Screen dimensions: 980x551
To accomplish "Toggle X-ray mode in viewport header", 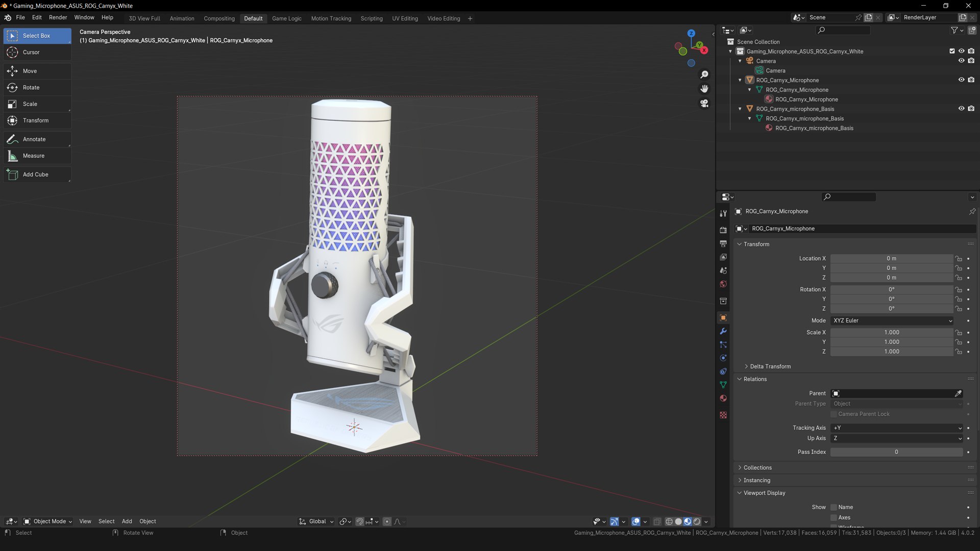I will (x=657, y=521).
